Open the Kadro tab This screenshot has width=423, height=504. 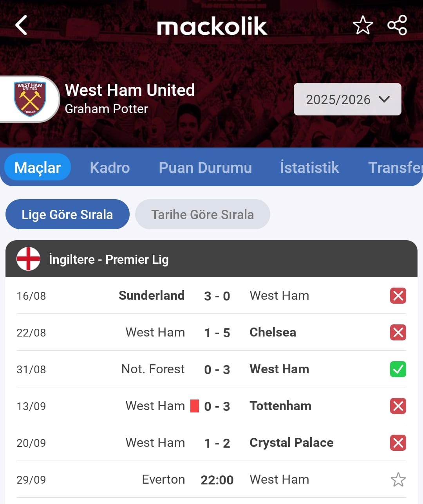click(x=110, y=167)
